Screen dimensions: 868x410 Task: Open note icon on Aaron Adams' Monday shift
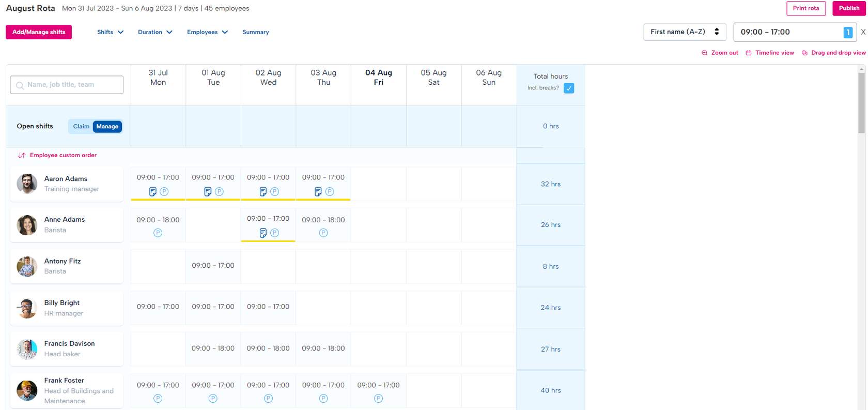(153, 192)
